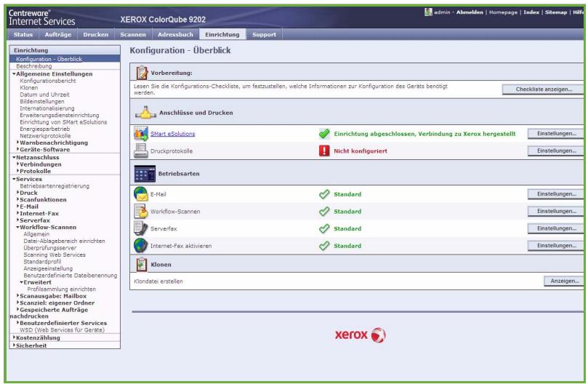Image resolution: width=588 pixels, height=384 pixels.
Task: Open Einstellungen for Workflow-Scannen
Action: [x=556, y=212]
